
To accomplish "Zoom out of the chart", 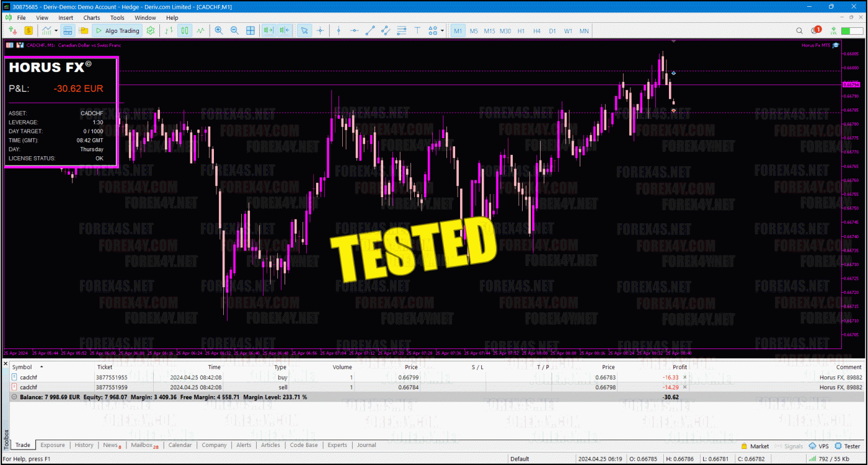I will pos(234,30).
